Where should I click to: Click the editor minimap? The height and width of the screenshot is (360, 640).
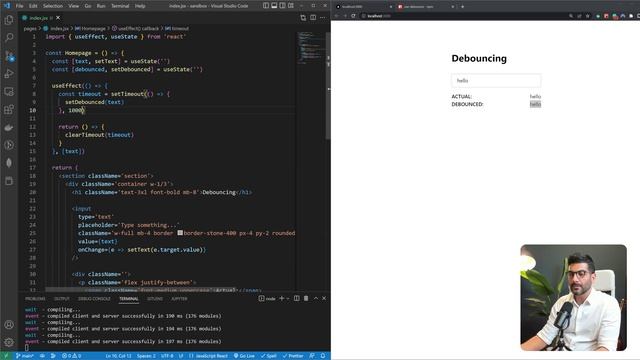coord(310,48)
